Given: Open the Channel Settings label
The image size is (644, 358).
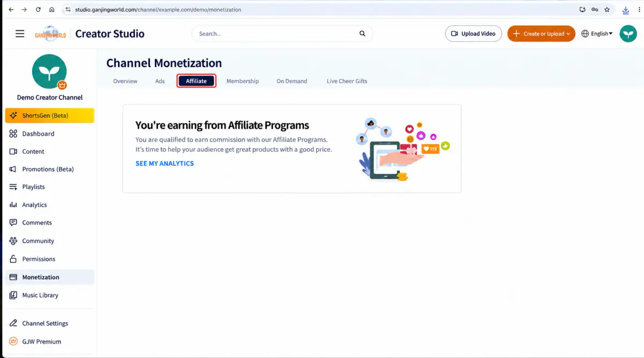Looking at the screenshot, I should click(x=45, y=323).
